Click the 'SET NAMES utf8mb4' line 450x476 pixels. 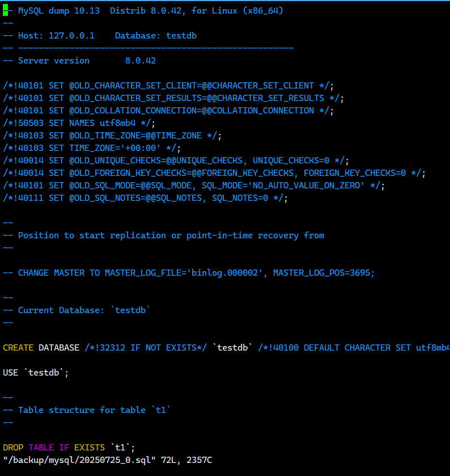click(79, 123)
